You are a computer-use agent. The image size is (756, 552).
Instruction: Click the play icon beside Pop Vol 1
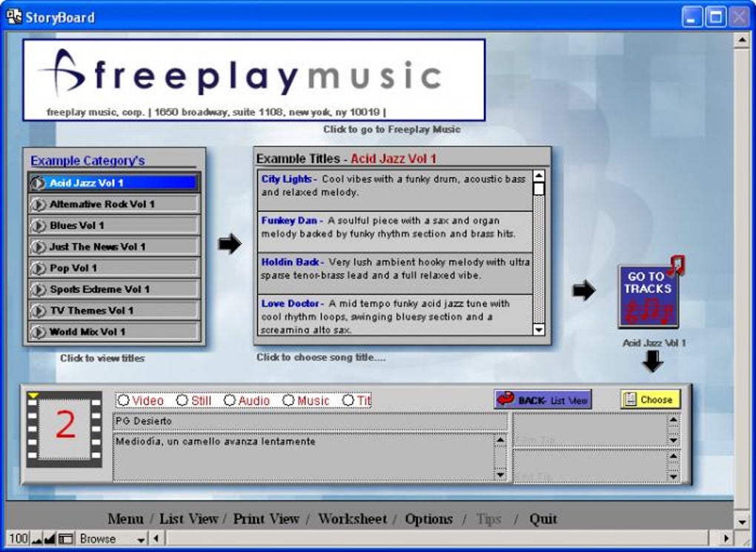(x=38, y=268)
